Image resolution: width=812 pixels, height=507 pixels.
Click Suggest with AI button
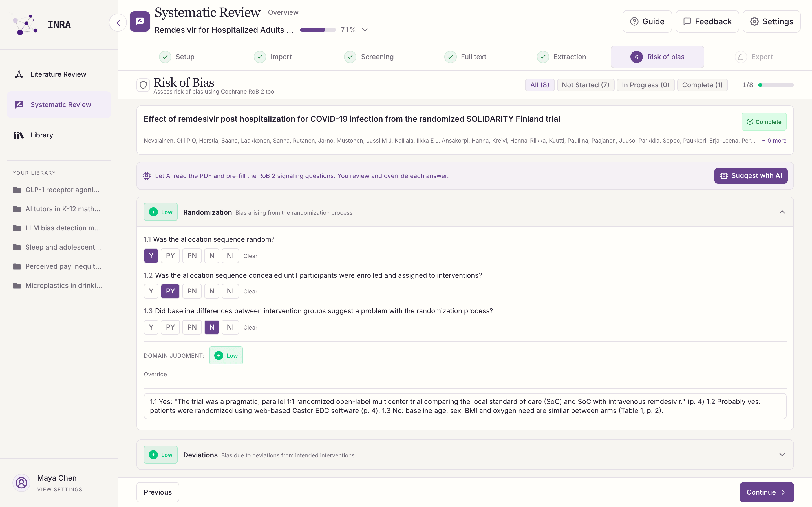pos(751,176)
